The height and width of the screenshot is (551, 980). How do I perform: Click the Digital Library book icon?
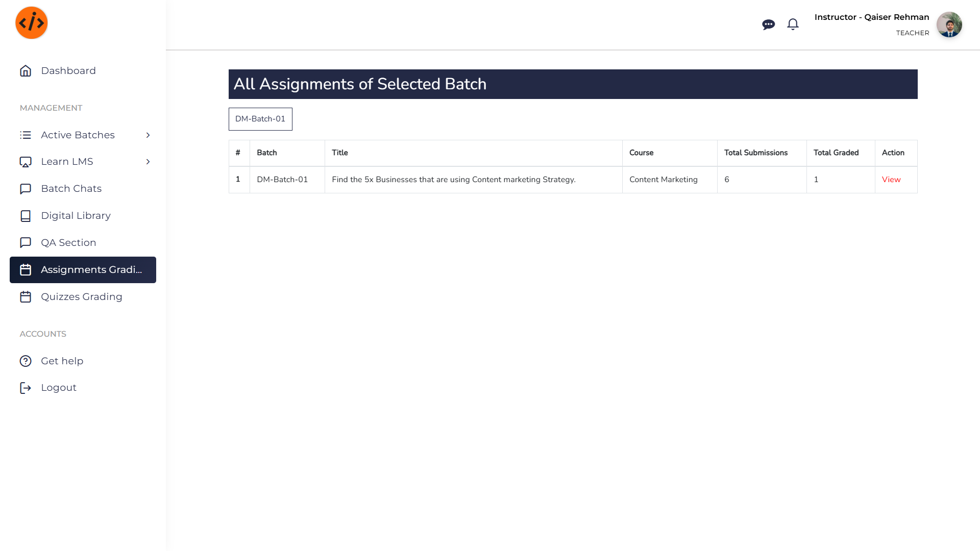[x=26, y=216]
